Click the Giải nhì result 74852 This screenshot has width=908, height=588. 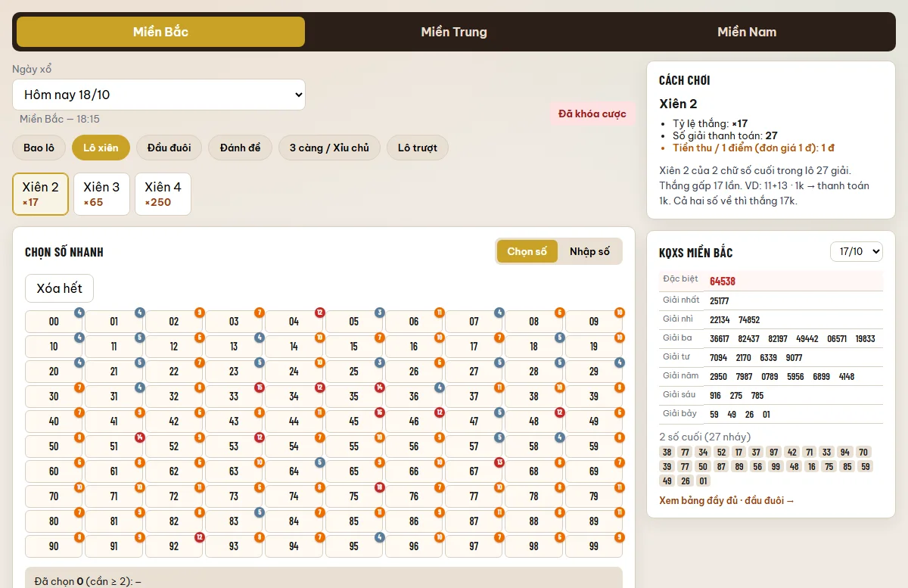coord(749,320)
